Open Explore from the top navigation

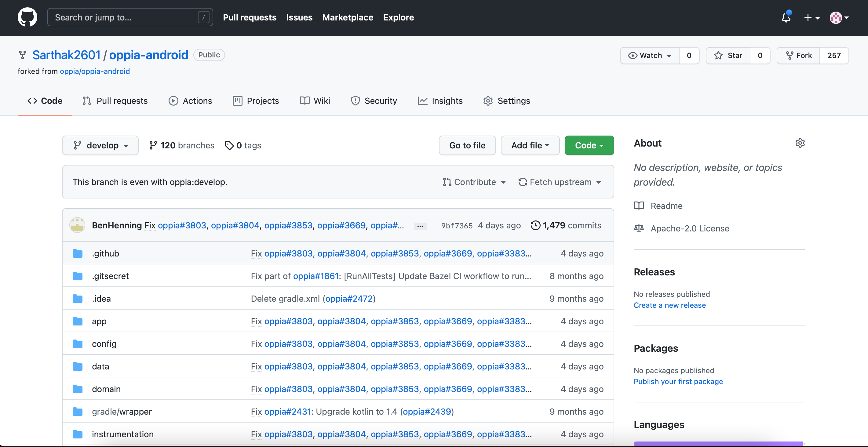[398, 17]
